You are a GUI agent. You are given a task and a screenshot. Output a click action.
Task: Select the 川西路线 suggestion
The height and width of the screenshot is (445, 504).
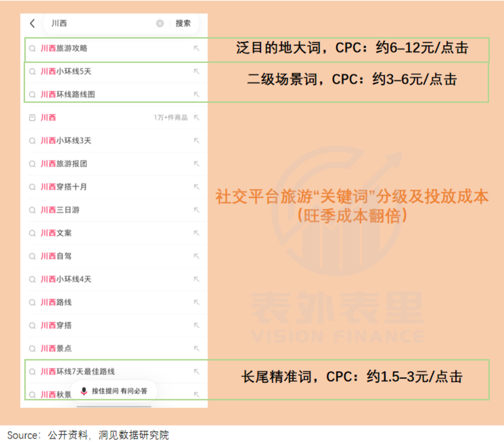(x=114, y=303)
